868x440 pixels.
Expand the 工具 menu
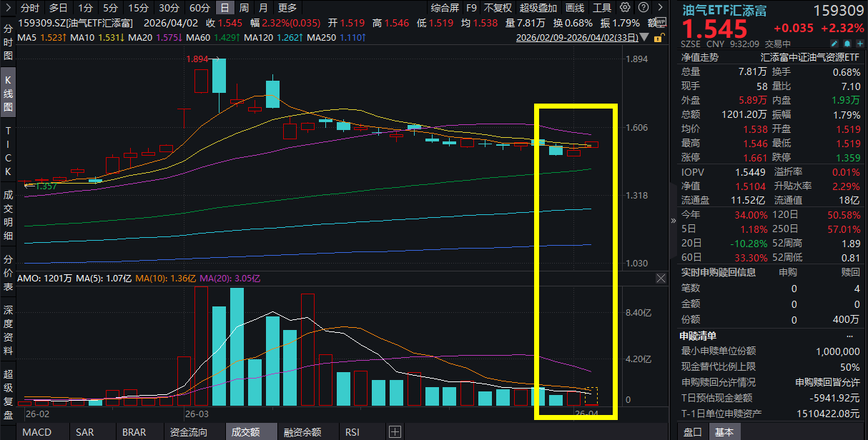point(603,8)
